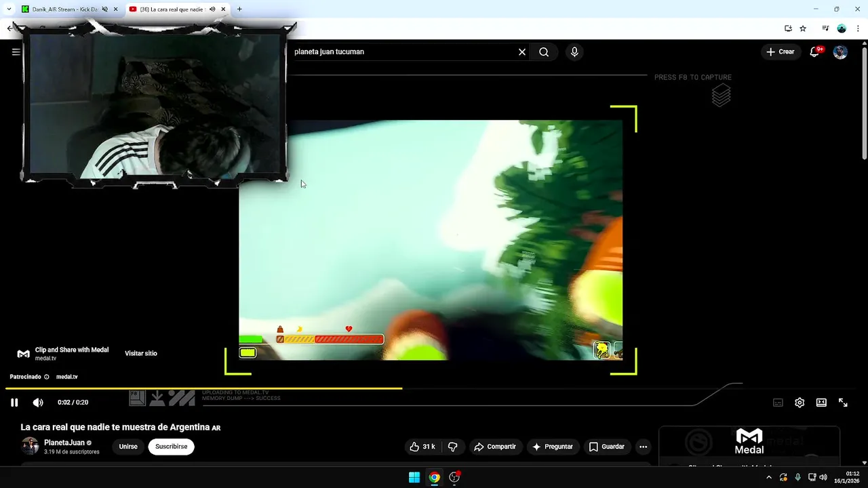Viewport: 868px width, 488px height.
Task: Enter full screen mode
Action: pyautogui.click(x=843, y=403)
